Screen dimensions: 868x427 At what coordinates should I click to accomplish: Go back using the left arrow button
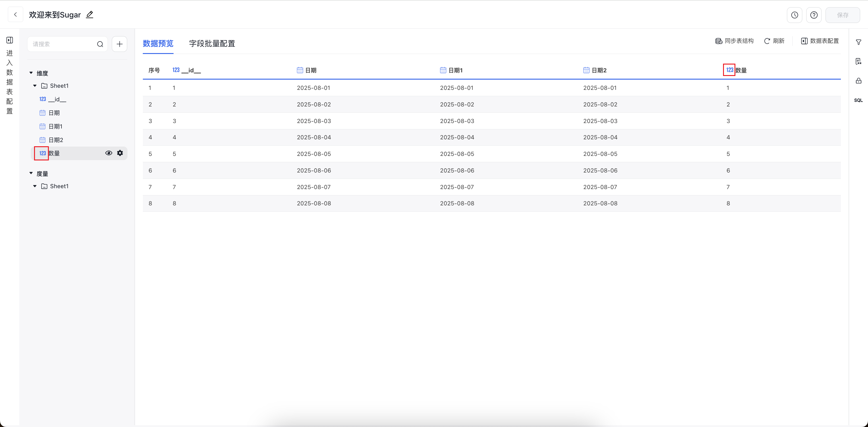pos(15,14)
